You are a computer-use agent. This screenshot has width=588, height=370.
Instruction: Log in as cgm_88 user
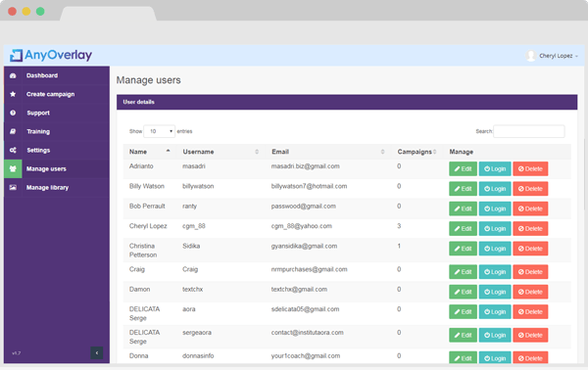tap(495, 228)
